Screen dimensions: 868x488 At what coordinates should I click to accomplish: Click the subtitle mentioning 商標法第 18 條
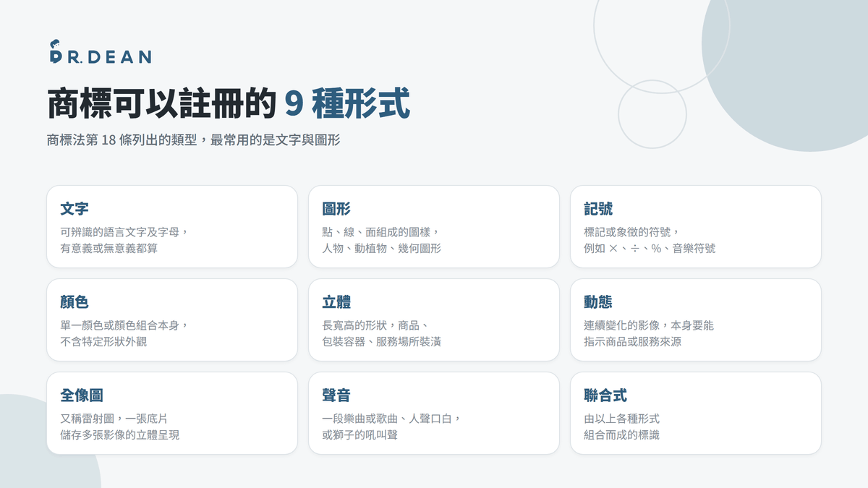[193, 140]
